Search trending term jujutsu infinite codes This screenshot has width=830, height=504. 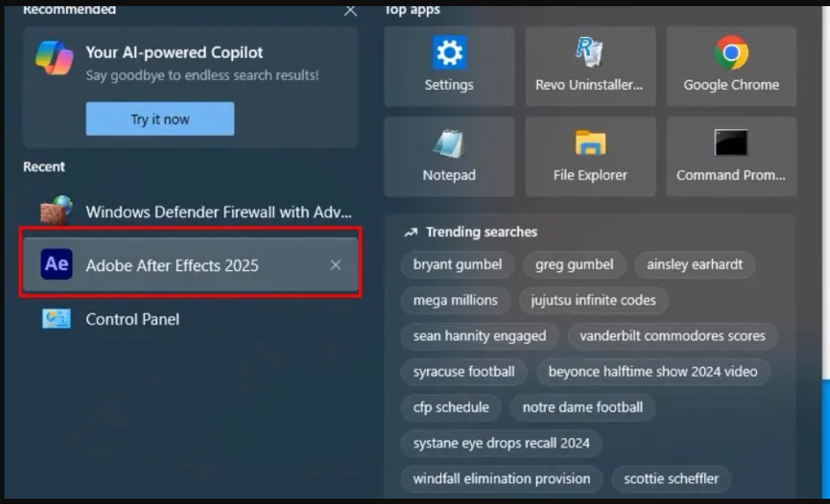click(x=593, y=301)
